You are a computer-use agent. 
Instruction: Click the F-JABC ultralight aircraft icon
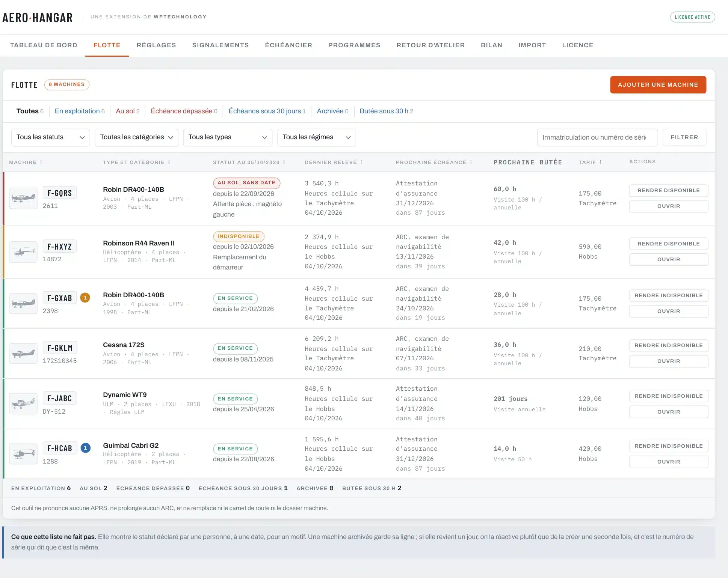point(23,403)
